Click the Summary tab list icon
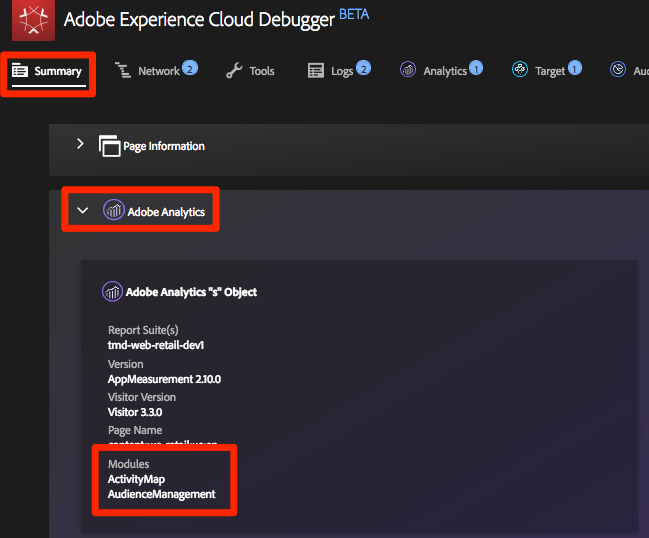Viewport: 649px width, 538px height. pyautogui.click(x=20, y=70)
